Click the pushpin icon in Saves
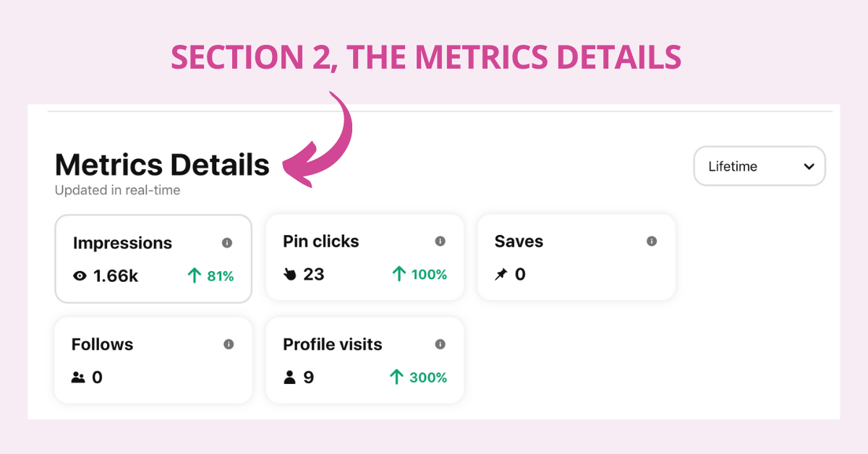 501,275
